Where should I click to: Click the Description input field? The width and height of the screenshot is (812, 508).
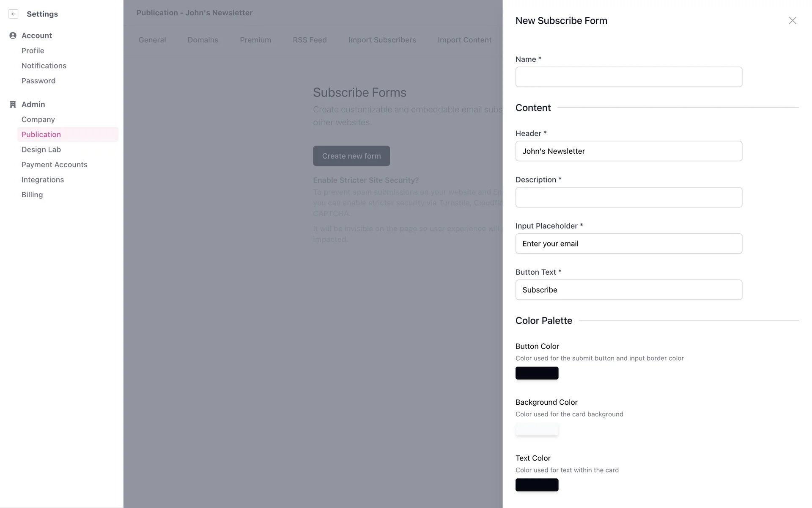[x=628, y=197]
